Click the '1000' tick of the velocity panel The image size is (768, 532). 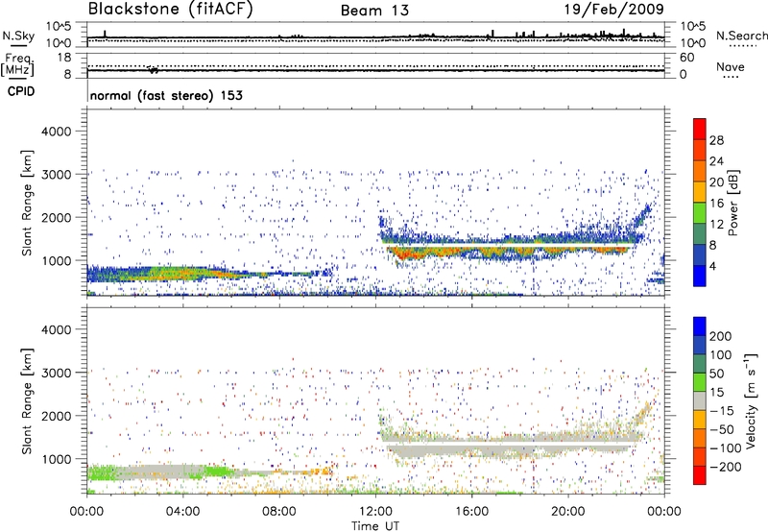click(56, 459)
